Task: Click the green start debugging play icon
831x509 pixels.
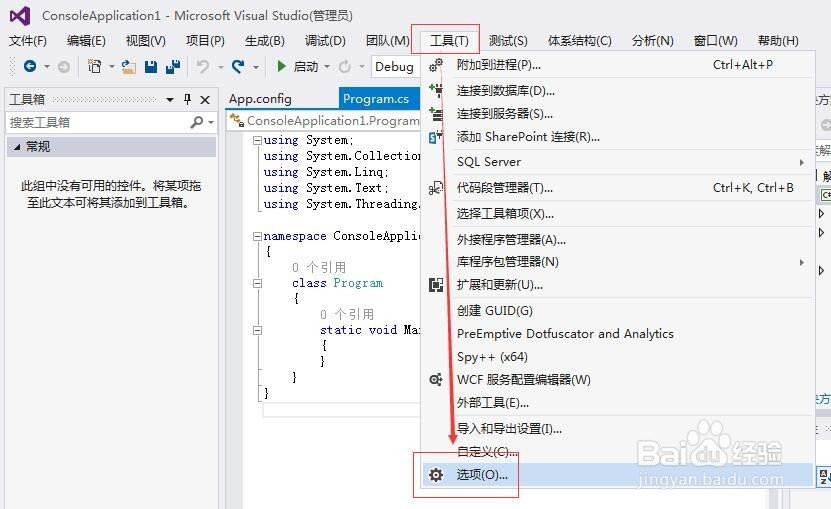Action: (x=281, y=66)
